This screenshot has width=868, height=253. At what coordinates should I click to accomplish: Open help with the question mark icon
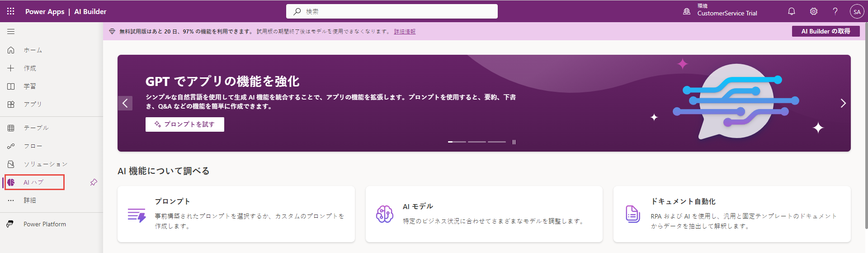point(835,11)
